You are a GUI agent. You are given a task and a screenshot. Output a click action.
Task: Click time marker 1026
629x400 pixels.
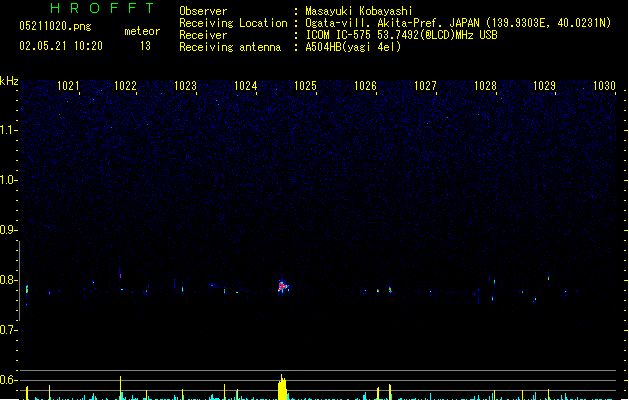click(365, 86)
